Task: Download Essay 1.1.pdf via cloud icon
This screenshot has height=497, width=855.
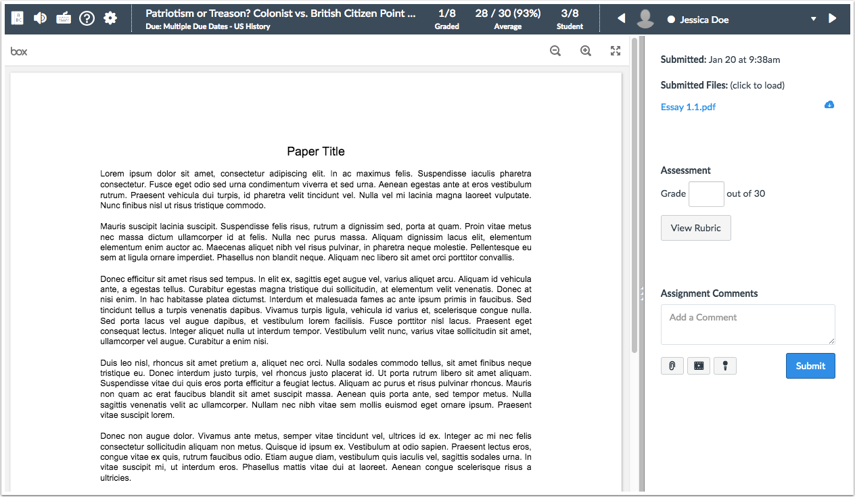Action: point(829,105)
